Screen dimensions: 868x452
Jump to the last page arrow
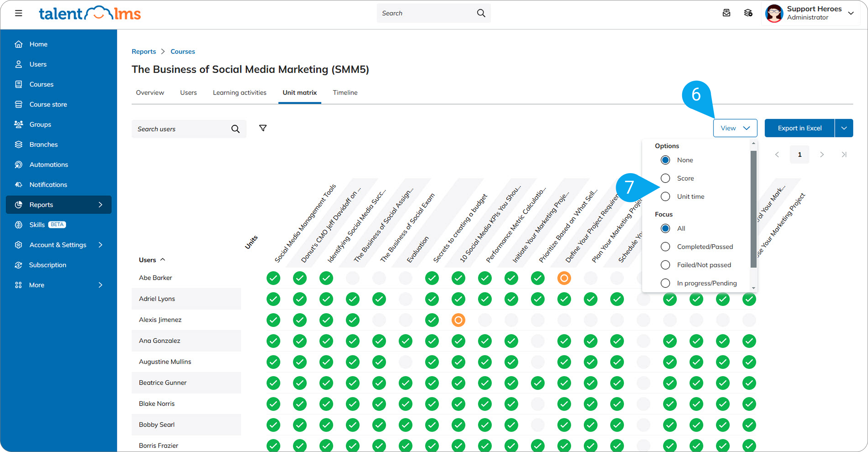click(x=844, y=154)
